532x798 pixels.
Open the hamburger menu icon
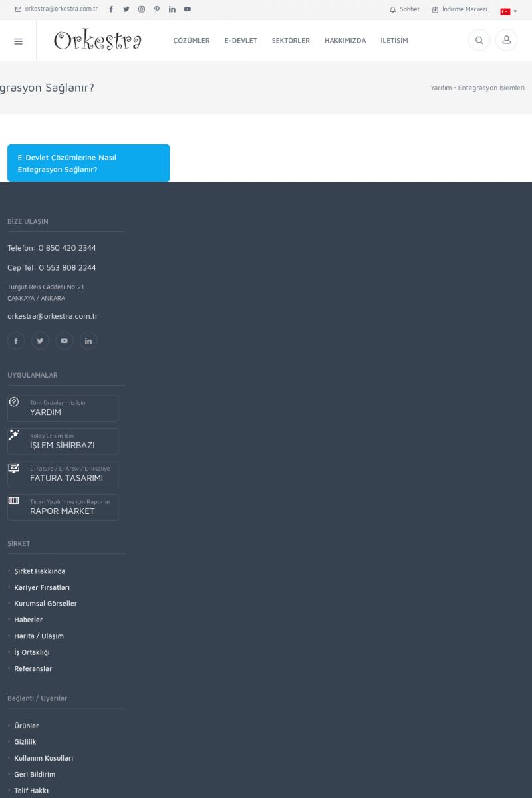(x=18, y=41)
